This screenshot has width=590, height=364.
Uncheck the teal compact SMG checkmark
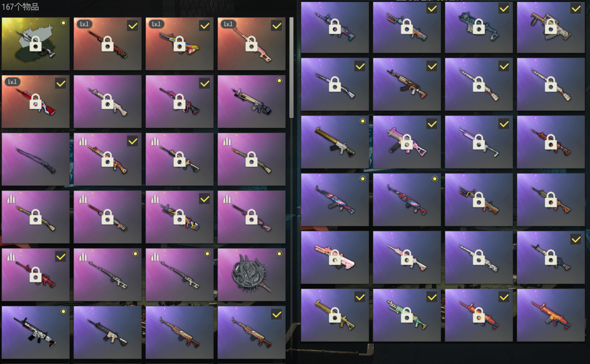(x=504, y=9)
